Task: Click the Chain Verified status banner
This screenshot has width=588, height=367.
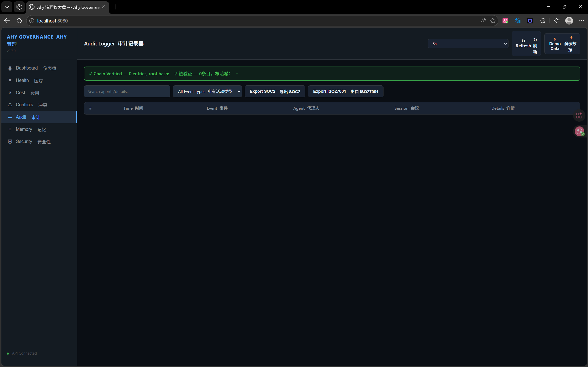Action: [x=332, y=73]
